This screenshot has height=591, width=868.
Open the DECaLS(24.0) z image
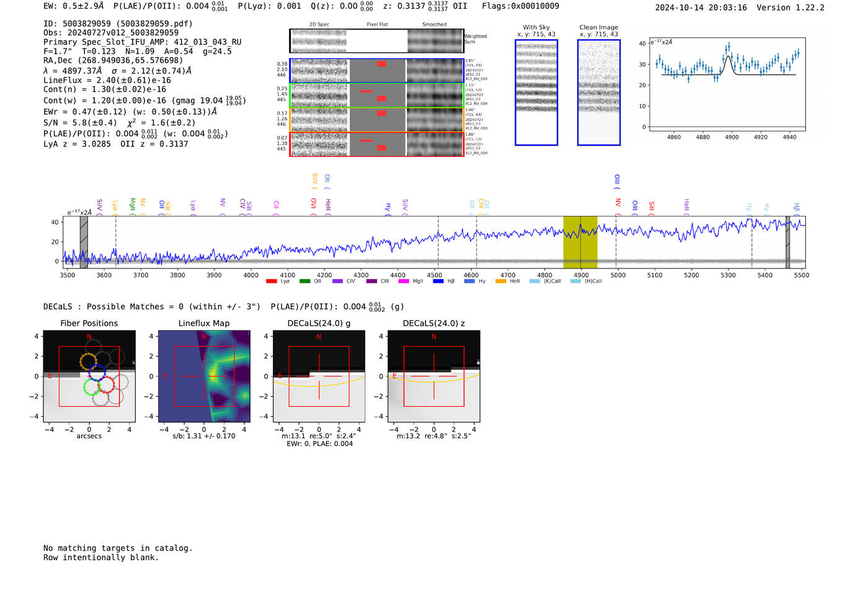point(434,376)
